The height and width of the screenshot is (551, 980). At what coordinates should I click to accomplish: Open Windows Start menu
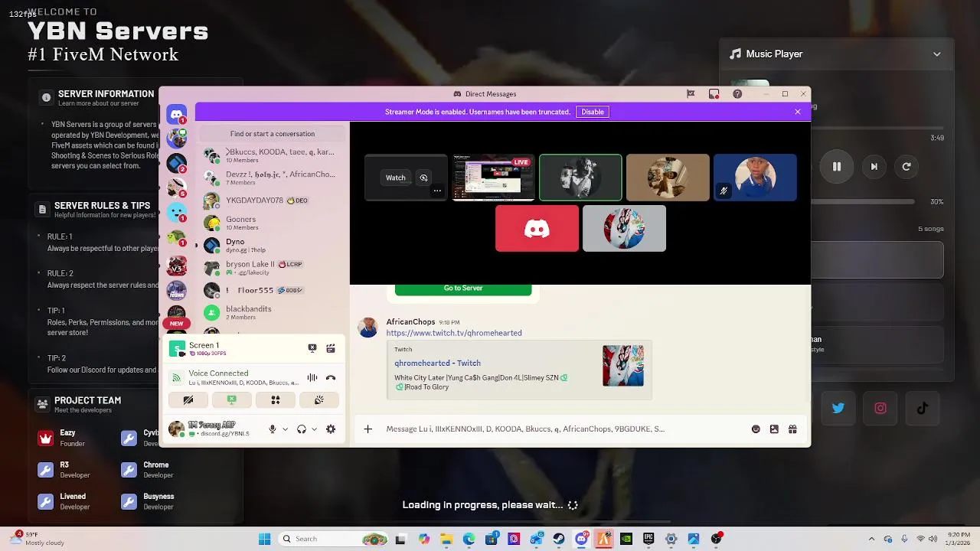tap(264, 539)
